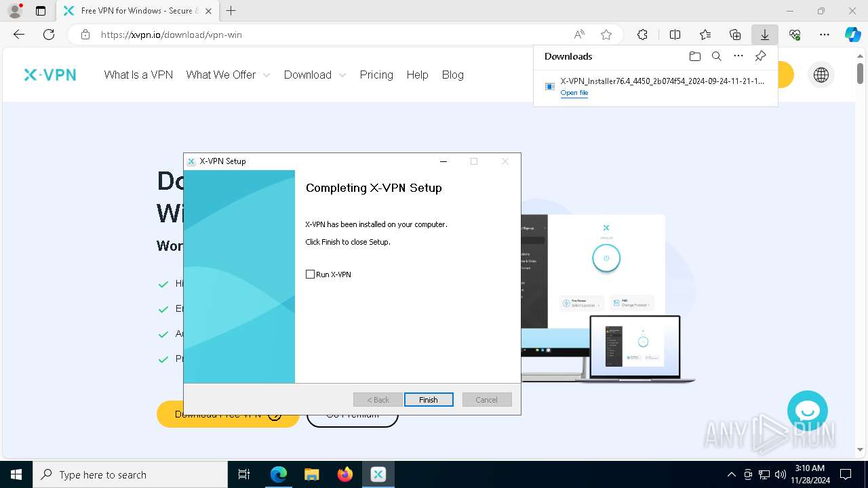The image size is (868, 488).
Task: Click the page vertical scrollbar thumb
Action: coord(860,73)
